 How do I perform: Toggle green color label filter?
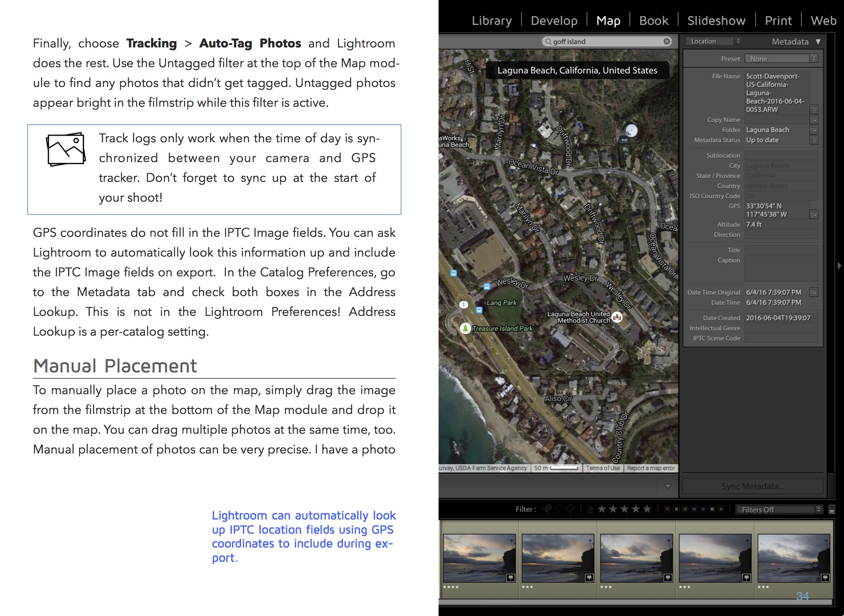point(685,509)
